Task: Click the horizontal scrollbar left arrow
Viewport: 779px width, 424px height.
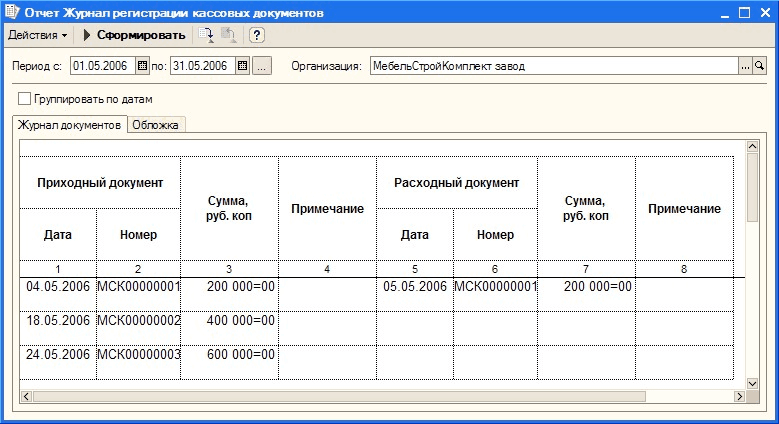Action: tap(26, 396)
